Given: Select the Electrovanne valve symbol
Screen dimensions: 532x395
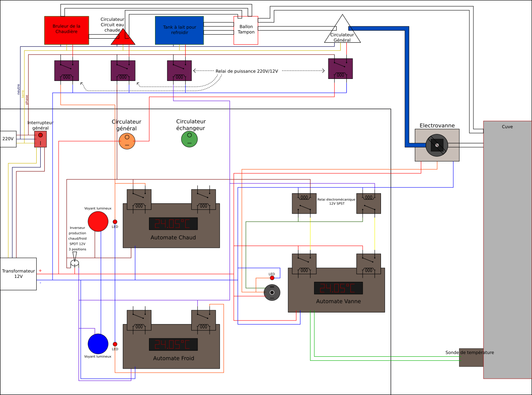Looking at the screenshot, I should (x=437, y=145).
